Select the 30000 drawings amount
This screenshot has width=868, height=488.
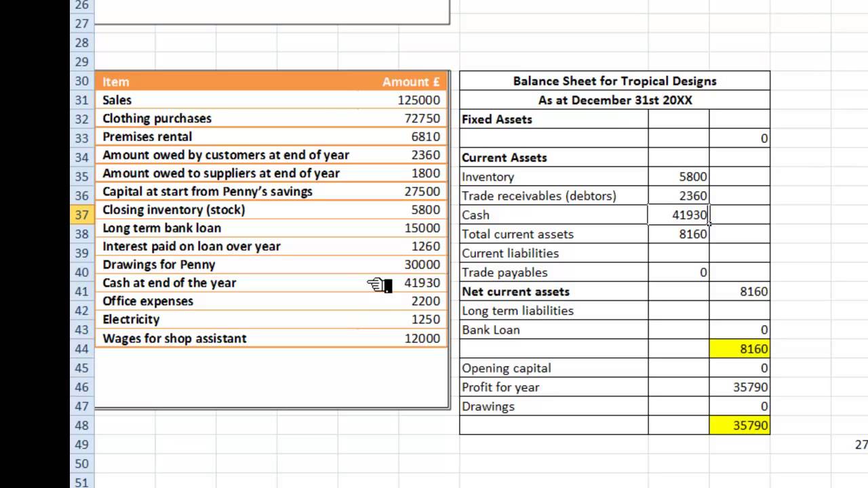pyautogui.click(x=422, y=264)
